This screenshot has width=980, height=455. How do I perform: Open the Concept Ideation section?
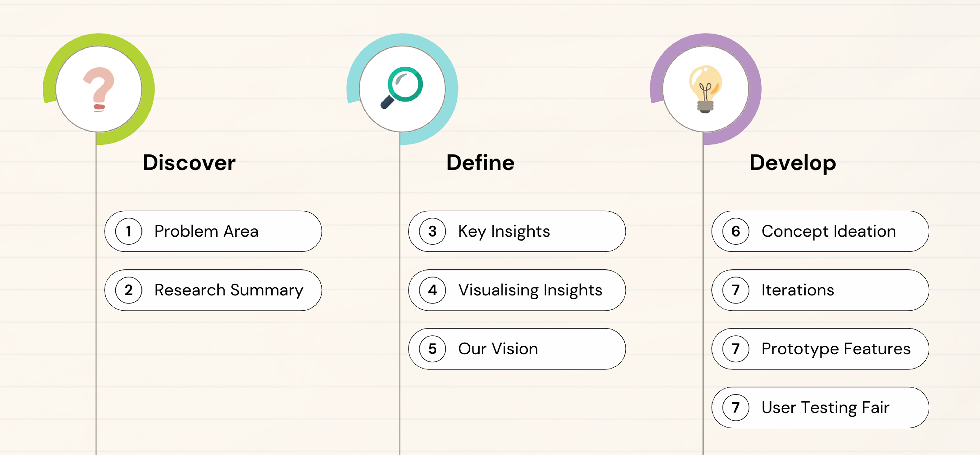pos(820,231)
